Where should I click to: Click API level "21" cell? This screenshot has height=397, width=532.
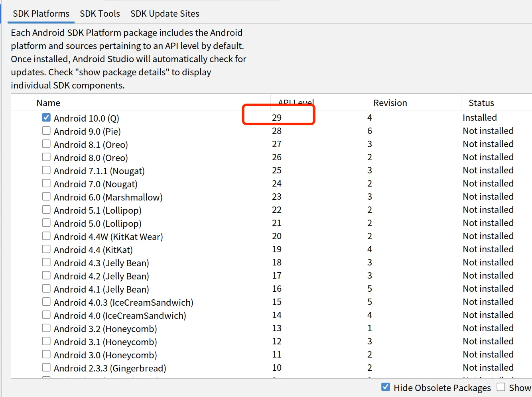277,223
